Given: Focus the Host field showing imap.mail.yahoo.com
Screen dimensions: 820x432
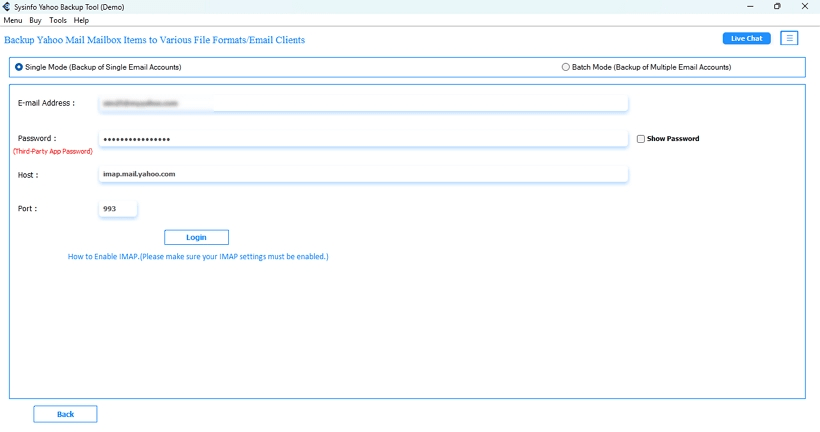Looking at the screenshot, I should [x=363, y=174].
